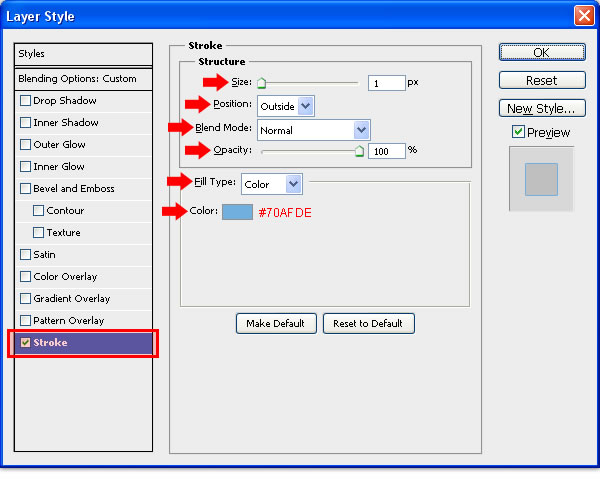Click the Size px input field
The width and height of the screenshot is (600, 482).
[x=386, y=83]
